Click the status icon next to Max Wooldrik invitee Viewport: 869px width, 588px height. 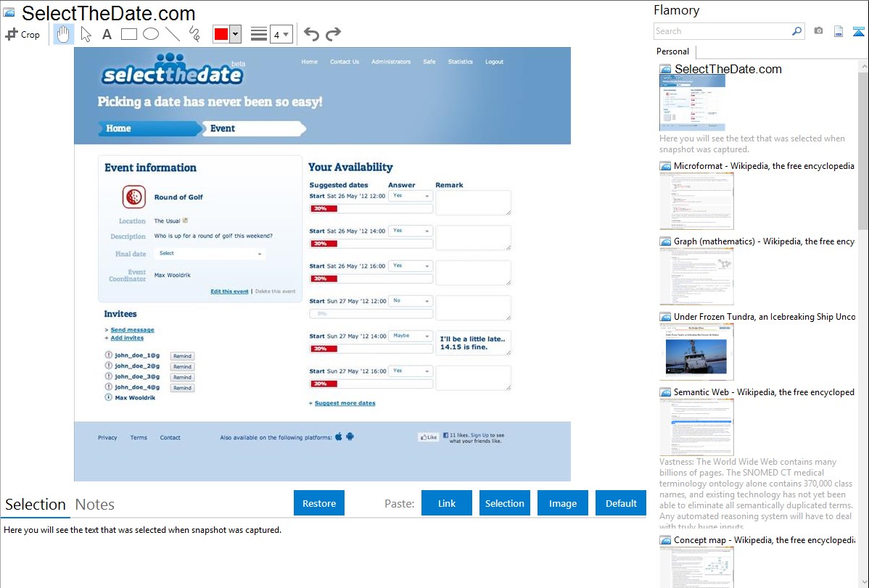coord(109,397)
